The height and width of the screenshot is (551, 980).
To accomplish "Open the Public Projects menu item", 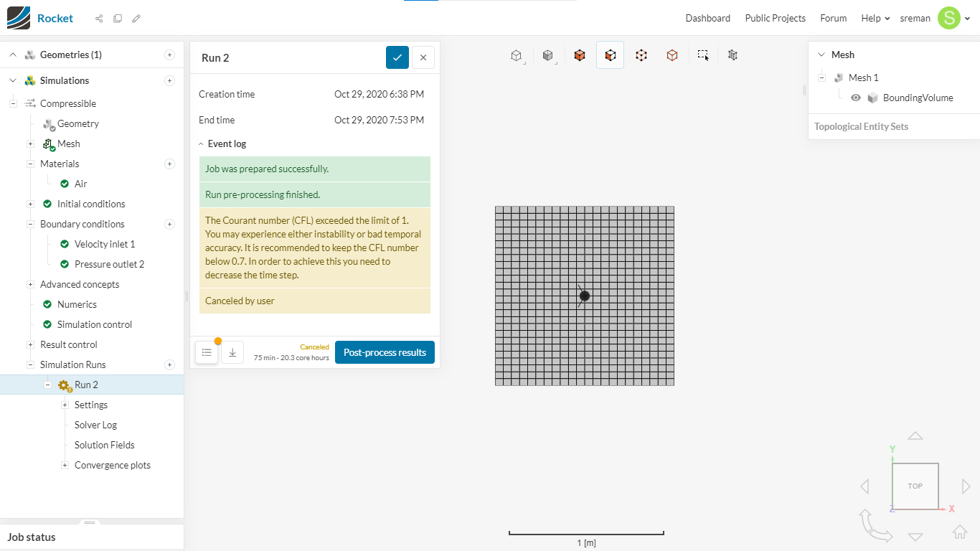I will click(776, 18).
